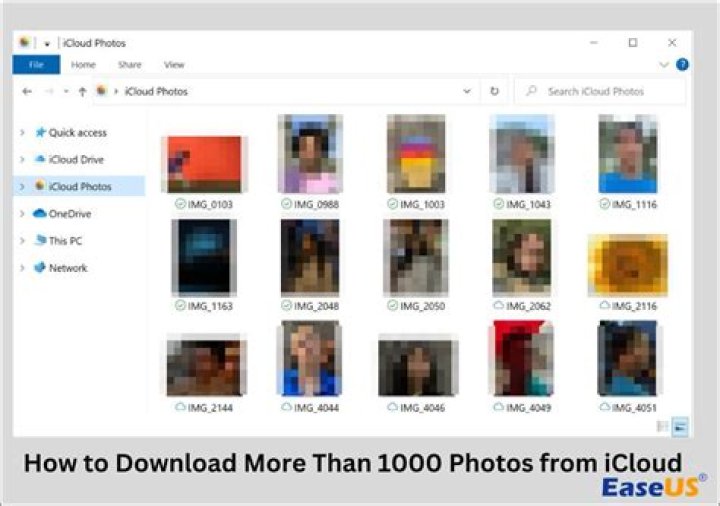Open the Share ribbon tab
This screenshot has width=720, height=506.
[x=129, y=65]
